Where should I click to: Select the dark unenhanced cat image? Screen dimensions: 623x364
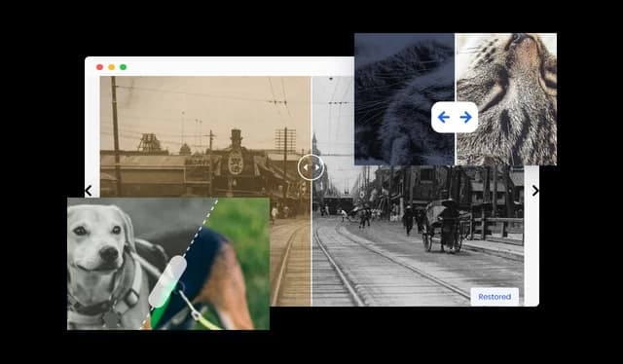404,99
